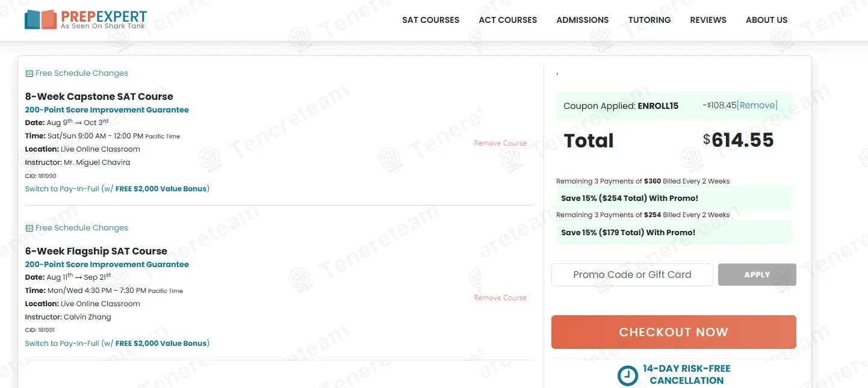Screen dimensions: 868x388
Task: Open the ACT Courses menu
Action: pyautogui.click(x=507, y=20)
